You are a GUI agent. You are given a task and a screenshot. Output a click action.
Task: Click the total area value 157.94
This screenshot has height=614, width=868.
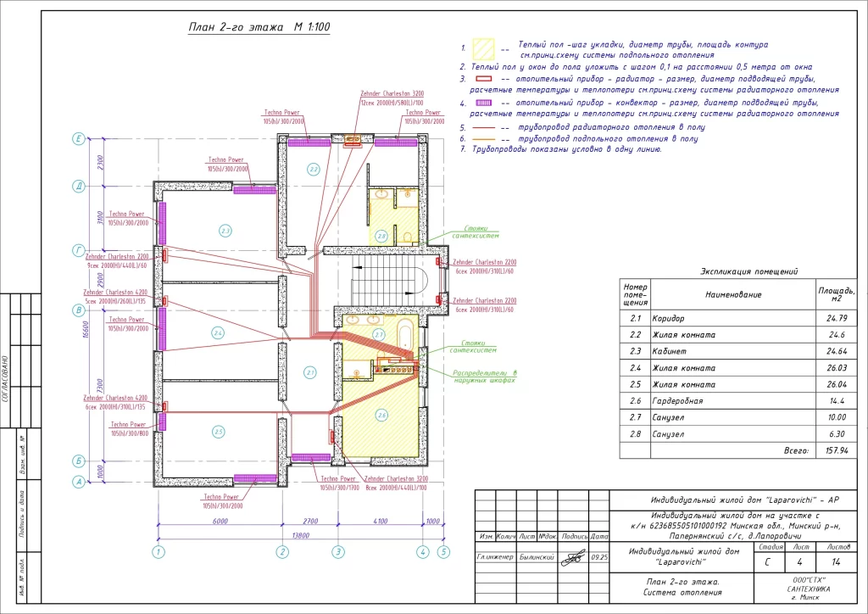click(x=836, y=450)
